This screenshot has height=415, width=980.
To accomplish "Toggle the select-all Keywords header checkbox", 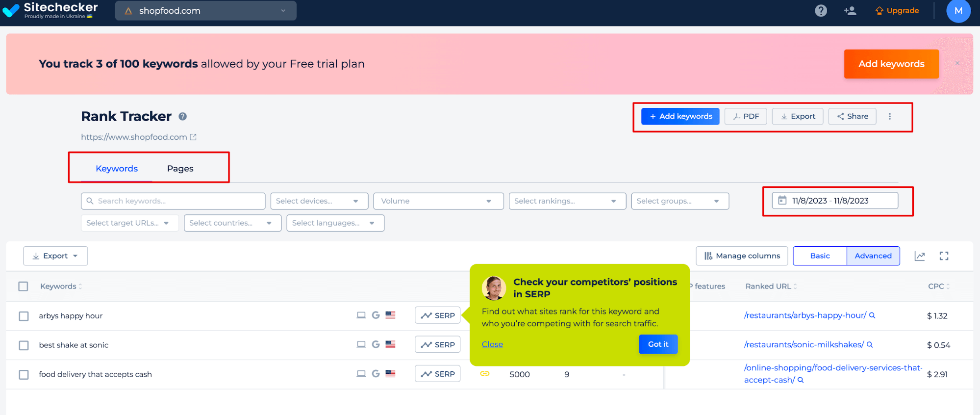I will click(x=23, y=286).
